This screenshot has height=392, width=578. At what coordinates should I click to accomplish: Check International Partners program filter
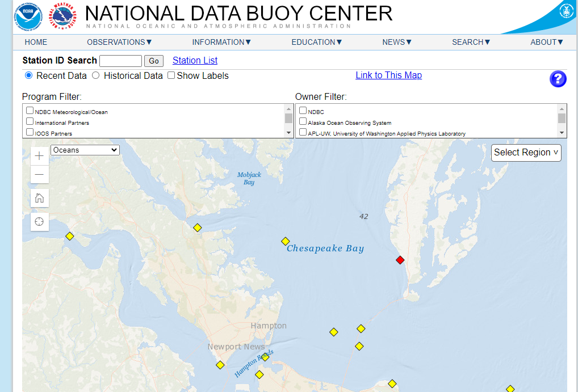coord(30,121)
